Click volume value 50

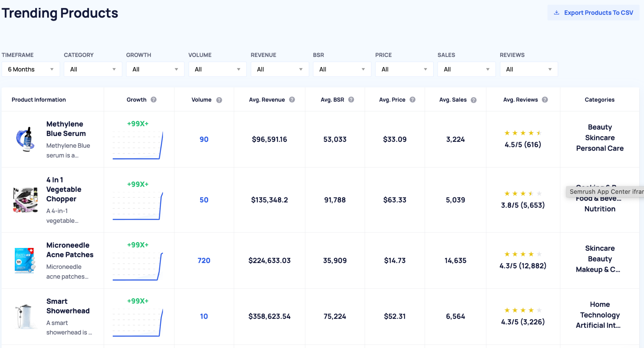(204, 200)
